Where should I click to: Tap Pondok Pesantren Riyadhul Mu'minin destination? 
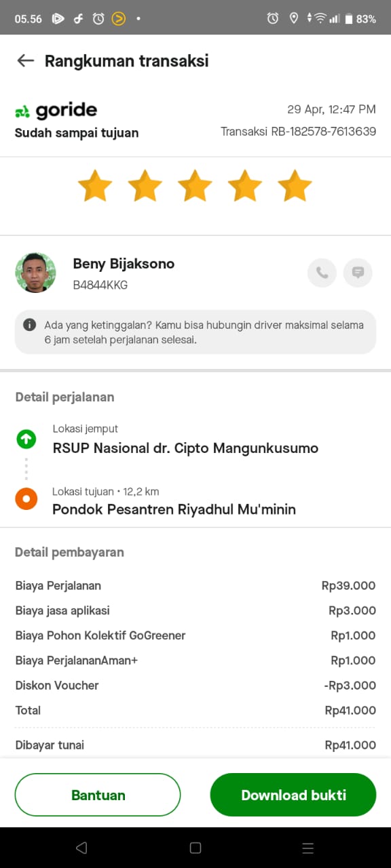[x=174, y=509]
